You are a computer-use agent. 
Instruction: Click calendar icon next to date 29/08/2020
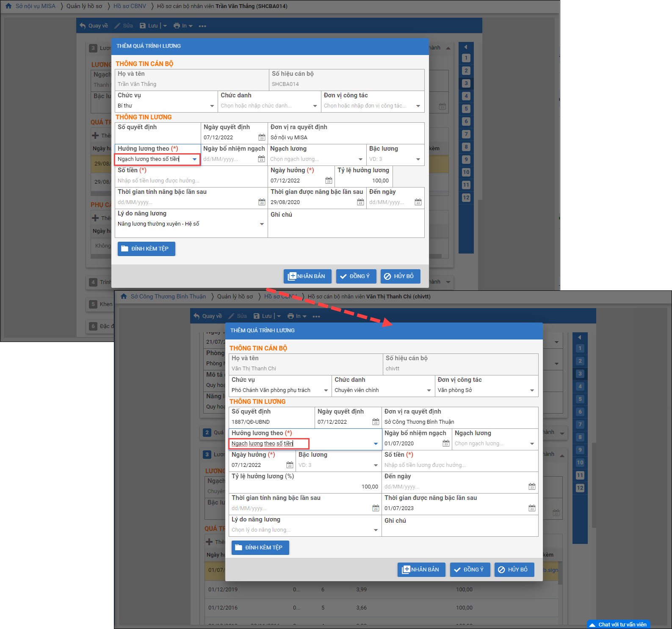click(x=360, y=202)
